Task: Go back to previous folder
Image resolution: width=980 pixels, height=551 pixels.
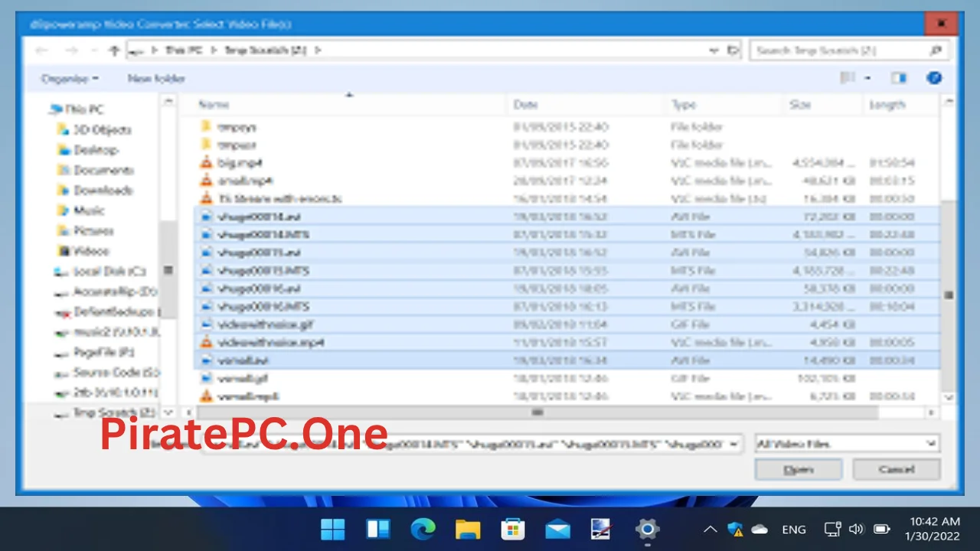Action: (42, 51)
